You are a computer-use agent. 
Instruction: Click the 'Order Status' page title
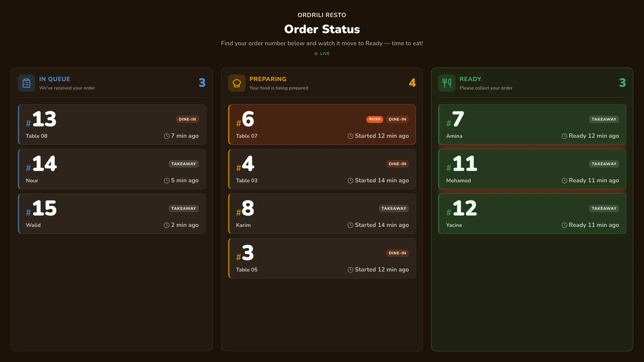(322, 29)
